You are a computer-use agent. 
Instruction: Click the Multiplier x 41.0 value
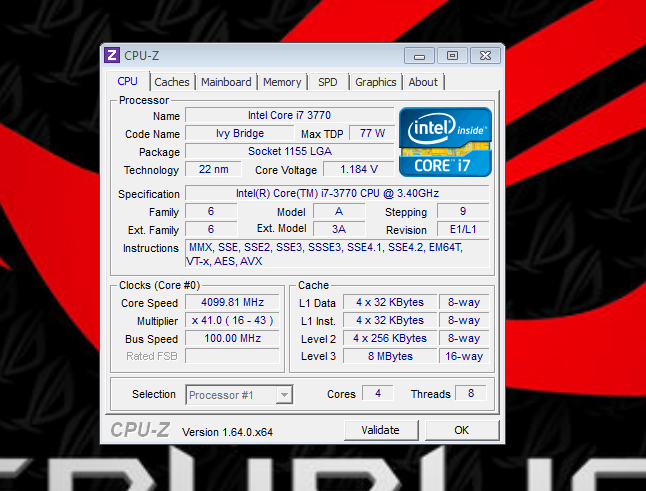point(232,320)
